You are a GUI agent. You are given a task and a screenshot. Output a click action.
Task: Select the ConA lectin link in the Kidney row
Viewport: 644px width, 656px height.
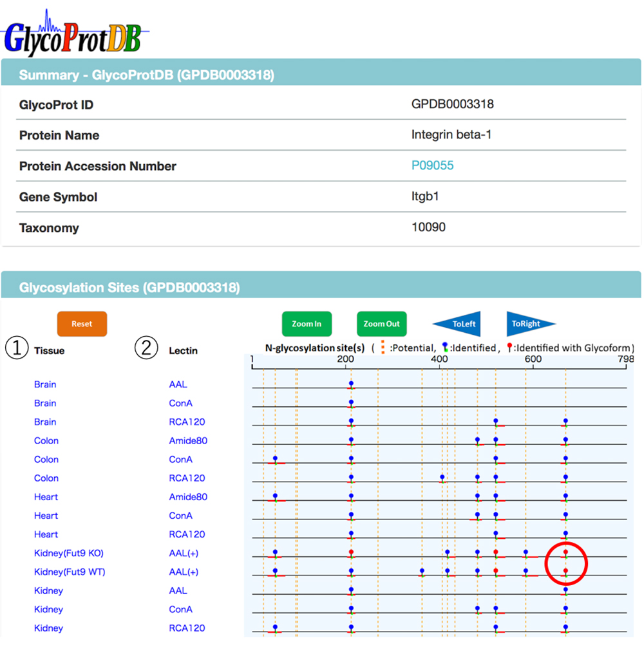[181, 610]
